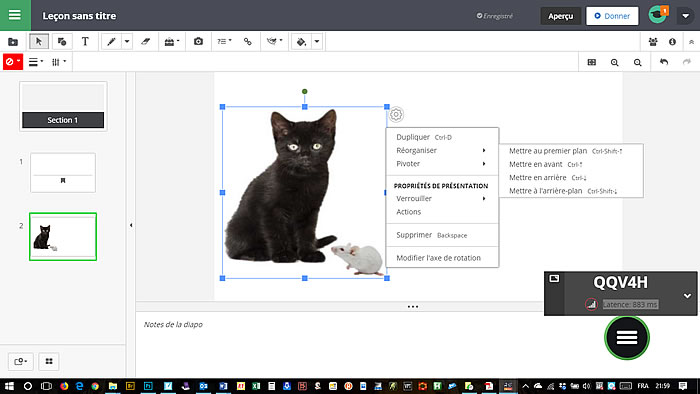Open the Réorganiser submenu
This screenshot has height=394, width=700.
(442, 150)
